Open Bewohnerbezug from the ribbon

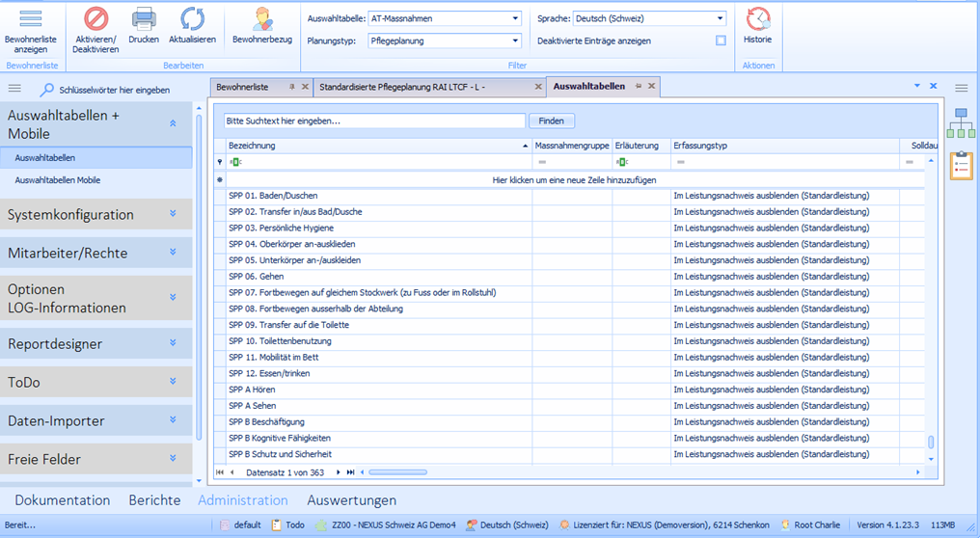261,19
